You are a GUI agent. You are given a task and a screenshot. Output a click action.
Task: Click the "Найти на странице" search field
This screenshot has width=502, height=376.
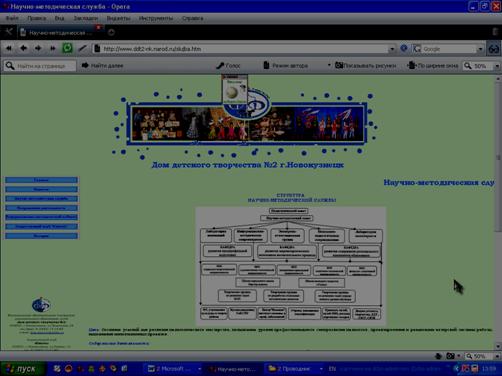coord(40,66)
